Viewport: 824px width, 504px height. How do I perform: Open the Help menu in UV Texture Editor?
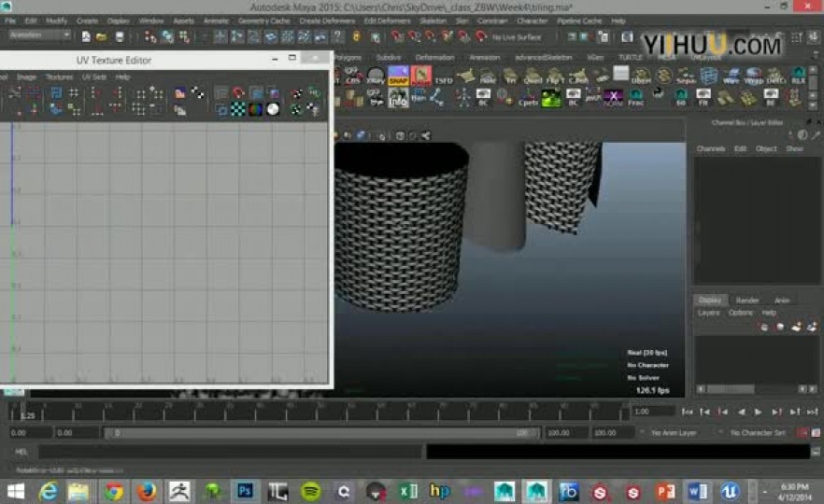coord(122,77)
